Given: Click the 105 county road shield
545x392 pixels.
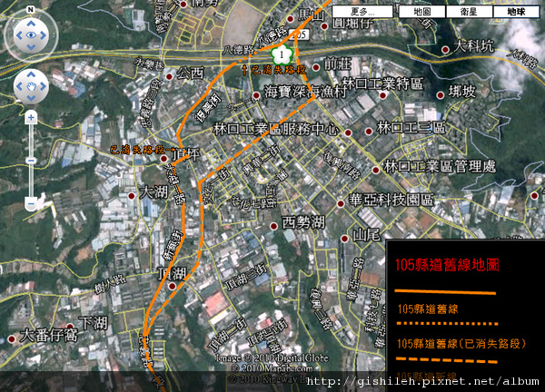Looking at the screenshot, I should pos(298,34).
